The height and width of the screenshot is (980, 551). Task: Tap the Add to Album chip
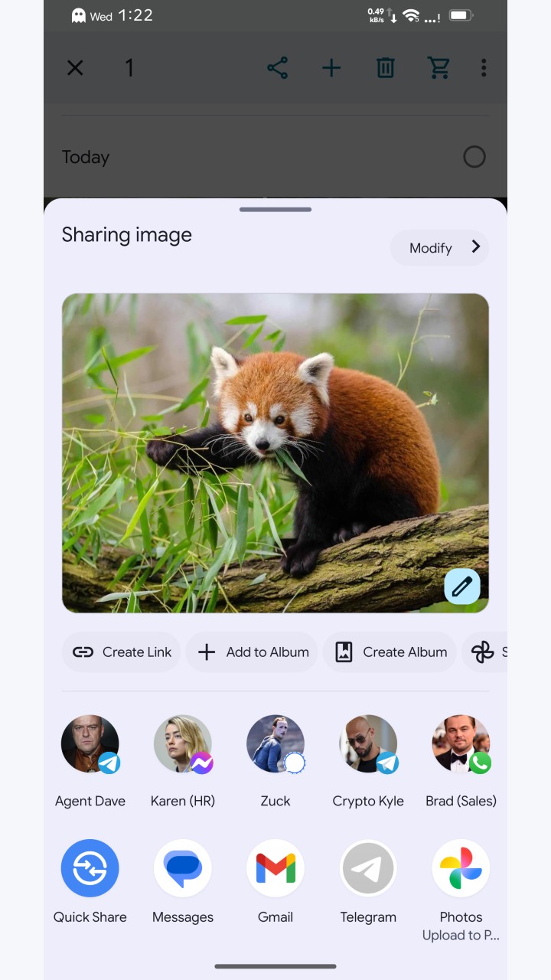252,652
